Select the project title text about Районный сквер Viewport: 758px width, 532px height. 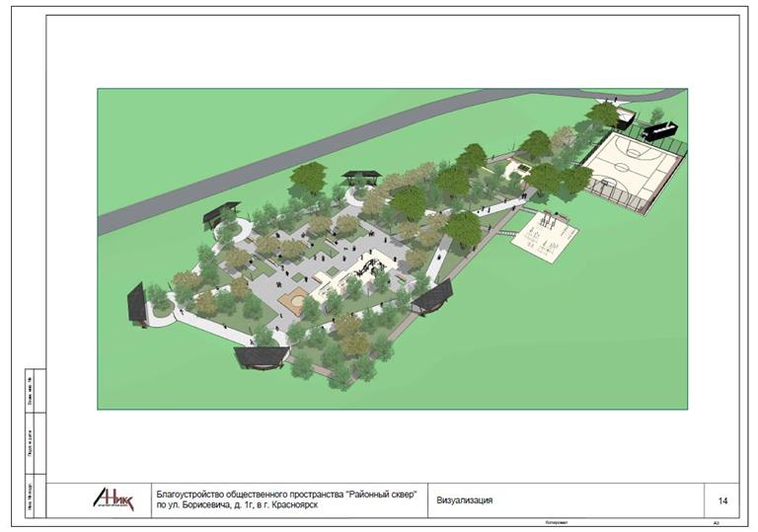pos(287,494)
